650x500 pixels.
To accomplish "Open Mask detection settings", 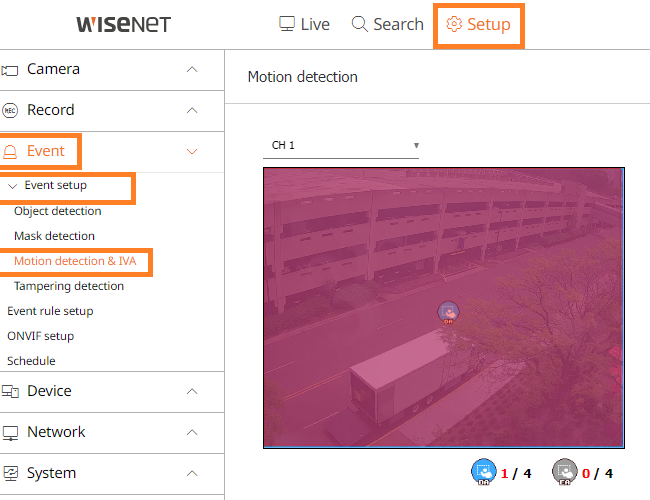I will pos(54,236).
